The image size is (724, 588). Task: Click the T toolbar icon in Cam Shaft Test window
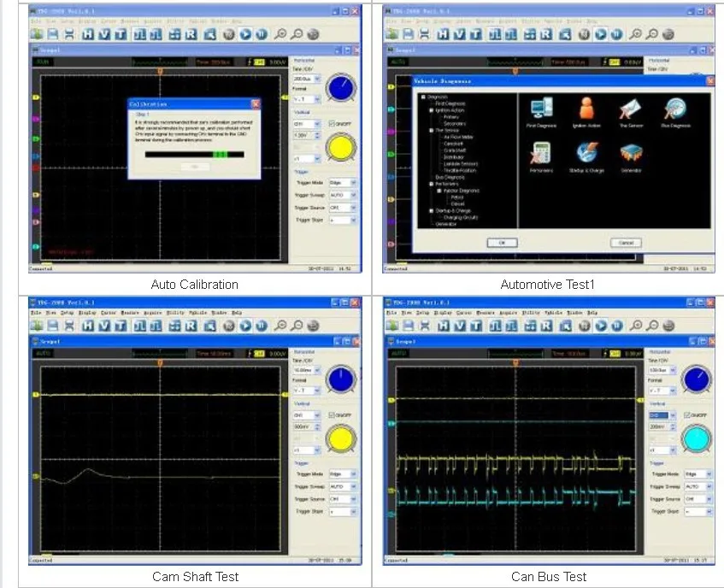pos(121,326)
